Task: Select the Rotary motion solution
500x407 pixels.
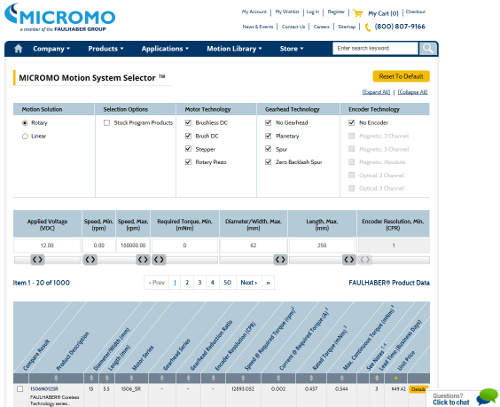Action: click(25, 123)
